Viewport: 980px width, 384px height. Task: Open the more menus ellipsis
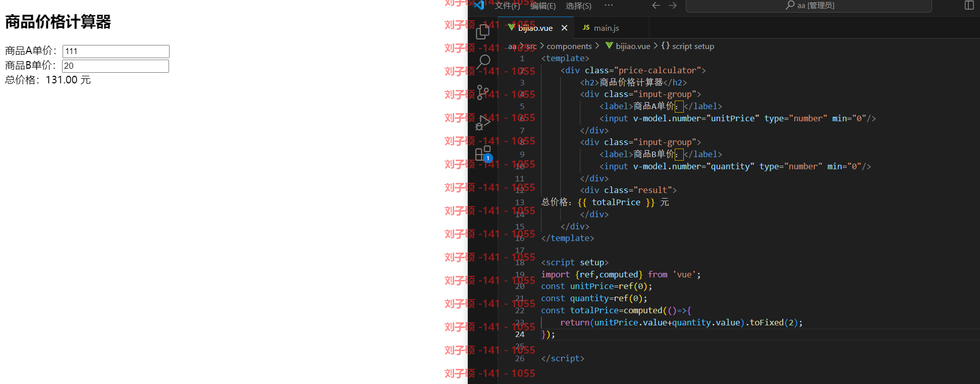click(609, 6)
